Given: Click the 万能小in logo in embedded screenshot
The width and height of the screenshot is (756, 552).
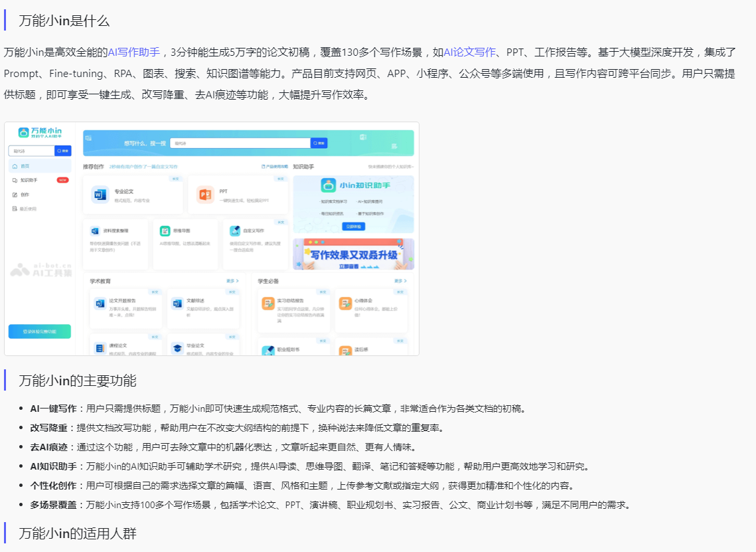Looking at the screenshot, I should pos(40,132).
